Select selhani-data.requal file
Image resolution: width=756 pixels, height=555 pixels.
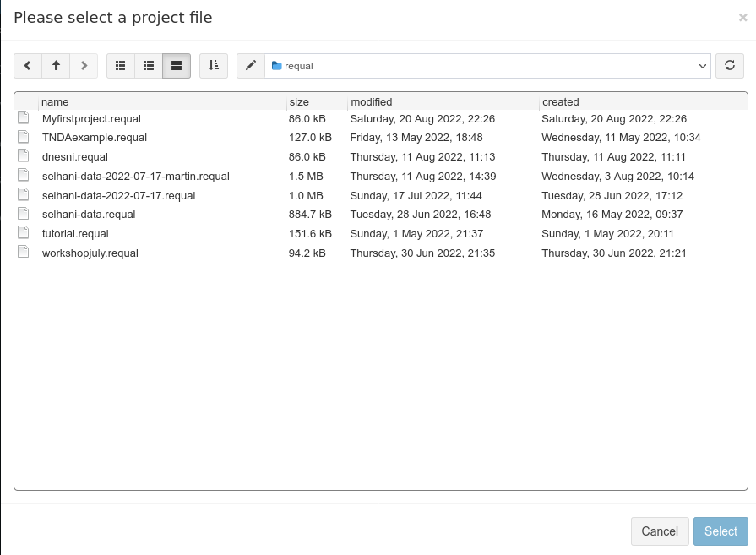[89, 214]
